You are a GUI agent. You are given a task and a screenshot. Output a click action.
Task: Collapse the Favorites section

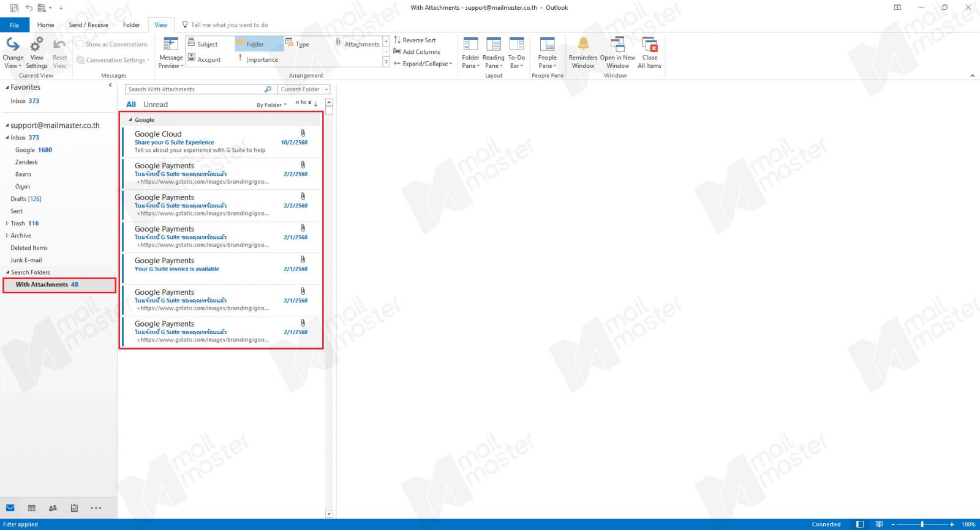[x=7, y=88]
